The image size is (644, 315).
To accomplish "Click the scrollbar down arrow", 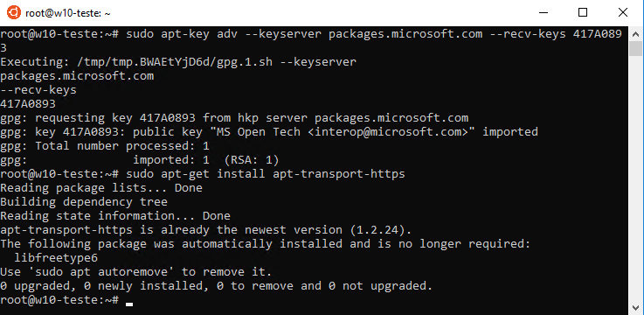I will [x=635, y=308].
